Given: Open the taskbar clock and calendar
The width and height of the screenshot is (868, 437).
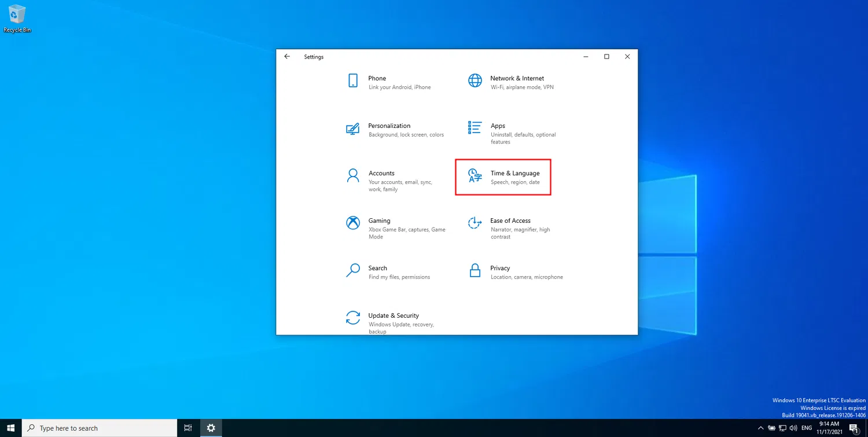Looking at the screenshot, I should [x=829, y=428].
